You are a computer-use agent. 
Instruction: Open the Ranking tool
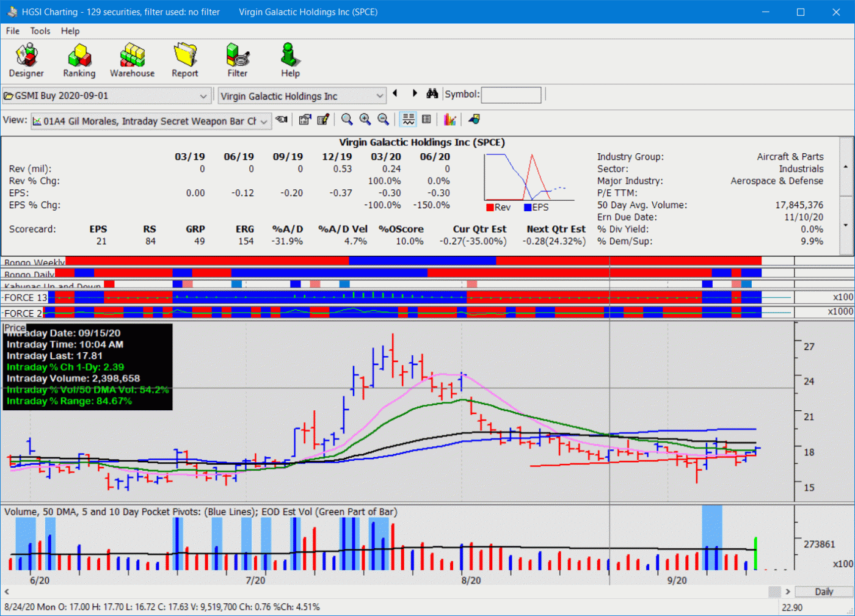[x=79, y=60]
